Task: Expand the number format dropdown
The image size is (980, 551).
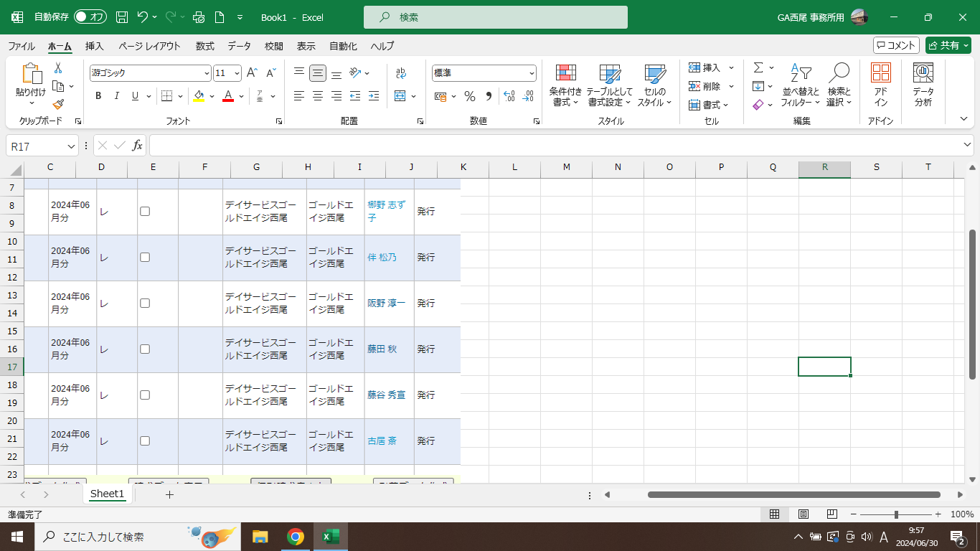Action: click(x=532, y=73)
